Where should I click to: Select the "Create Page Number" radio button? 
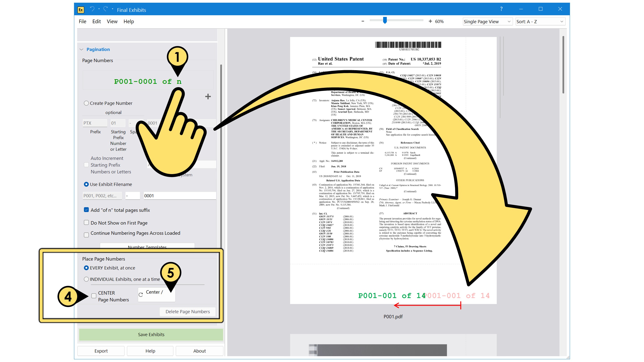click(86, 103)
